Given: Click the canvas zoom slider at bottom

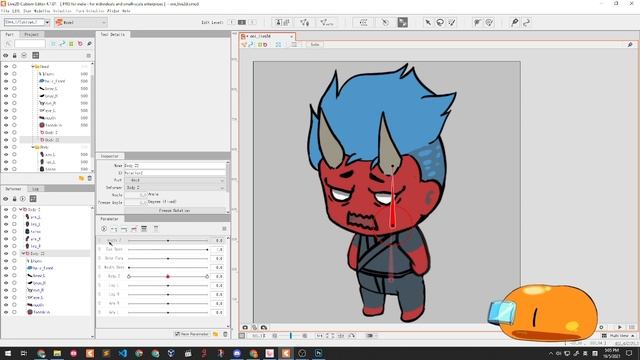Looking at the screenshot, I should pos(291,336).
